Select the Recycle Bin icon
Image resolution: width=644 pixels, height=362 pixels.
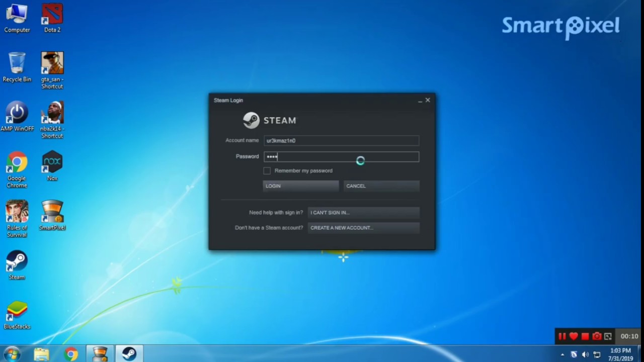tap(17, 67)
